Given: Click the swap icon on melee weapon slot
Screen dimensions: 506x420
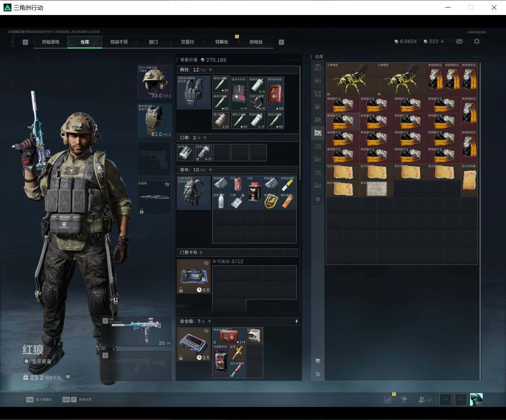Looking at the screenshot, I should point(167,185).
